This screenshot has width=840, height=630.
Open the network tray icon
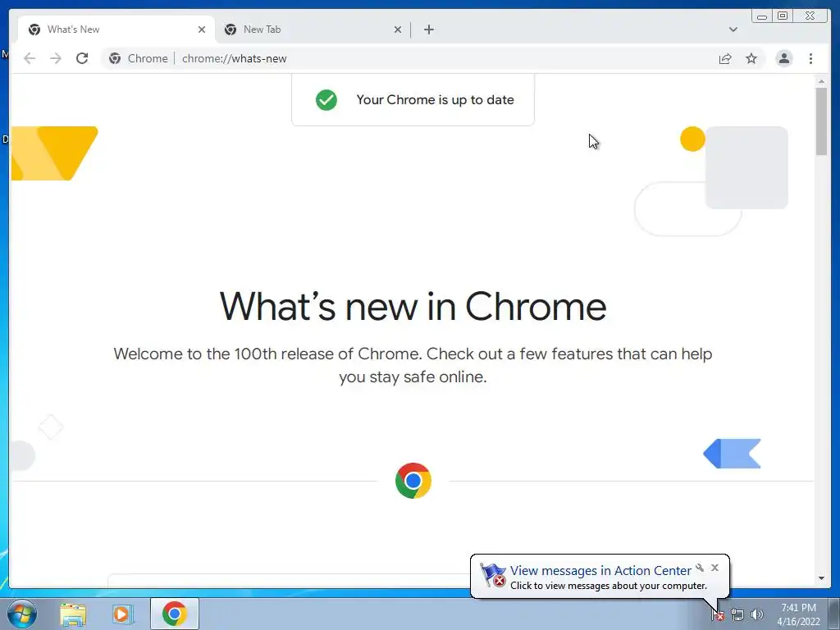coord(737,615)
